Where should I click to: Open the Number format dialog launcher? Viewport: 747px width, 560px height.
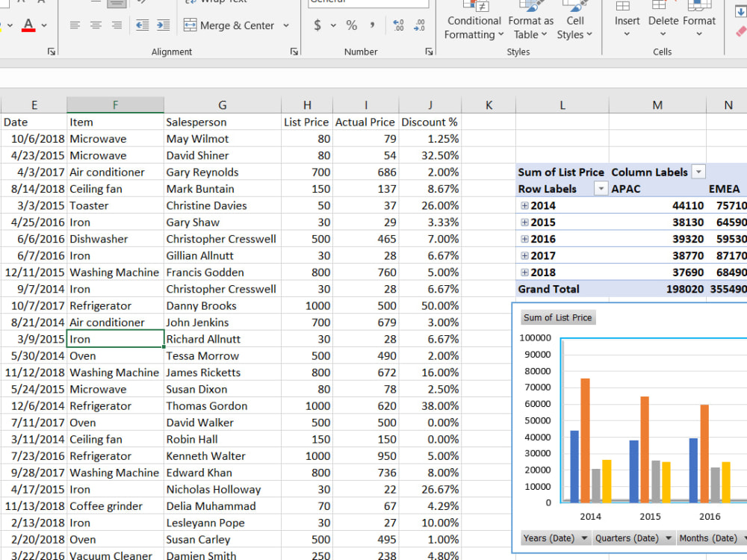click(430, 52)
